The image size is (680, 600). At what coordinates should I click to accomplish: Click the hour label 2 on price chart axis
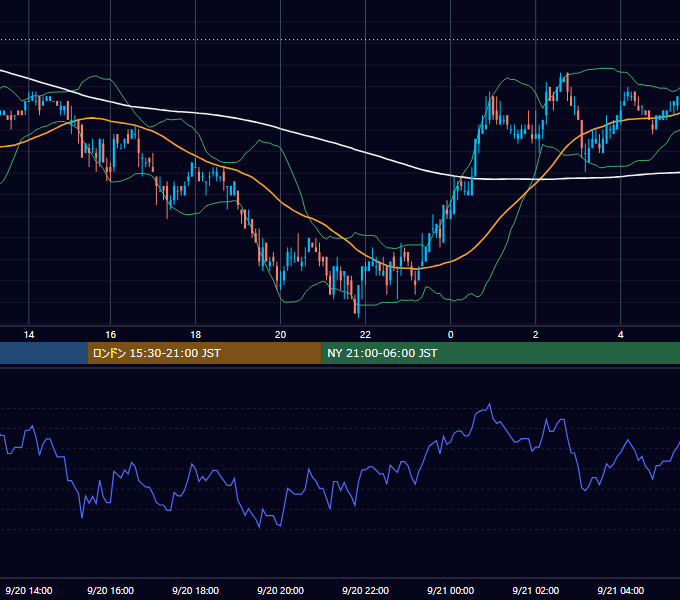click(536, 335)
